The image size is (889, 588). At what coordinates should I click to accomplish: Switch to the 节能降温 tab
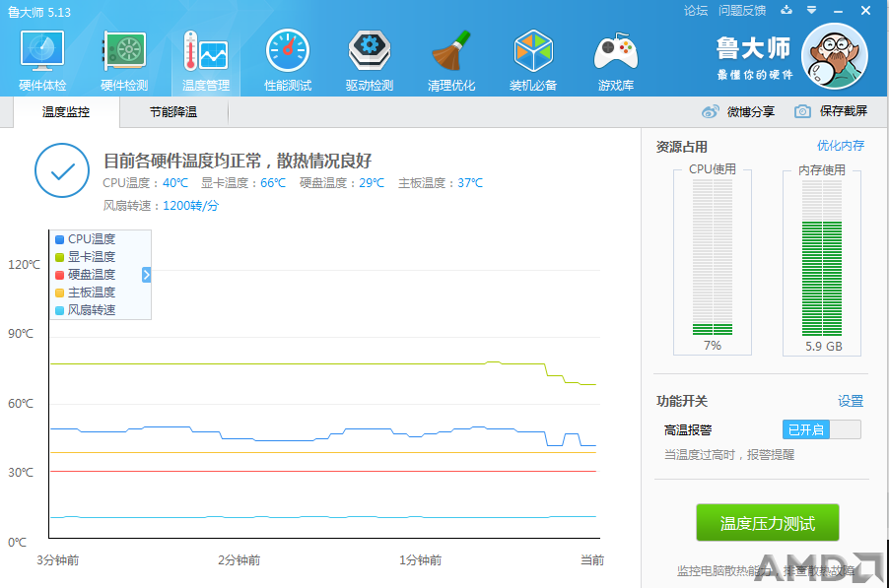tap(173, 112)
